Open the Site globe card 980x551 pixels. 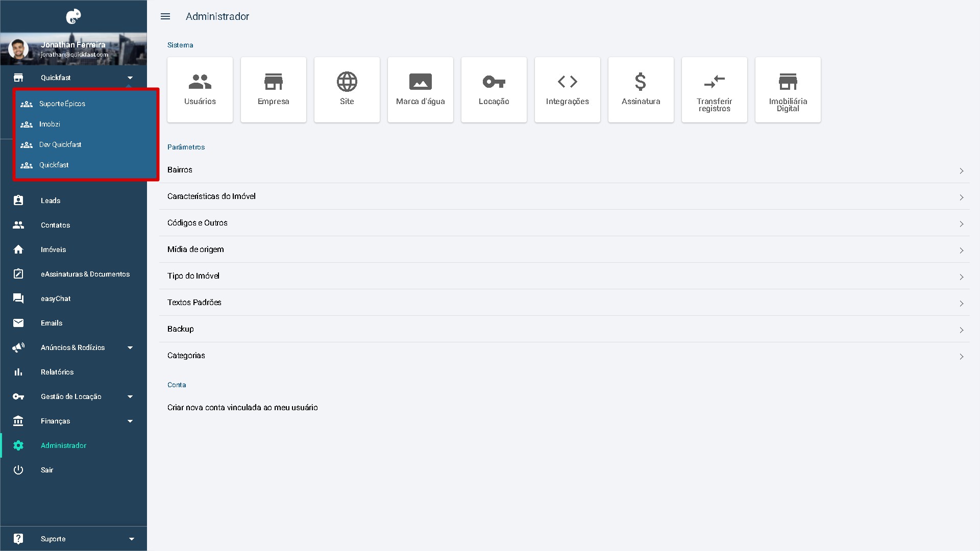pos(347,90)
